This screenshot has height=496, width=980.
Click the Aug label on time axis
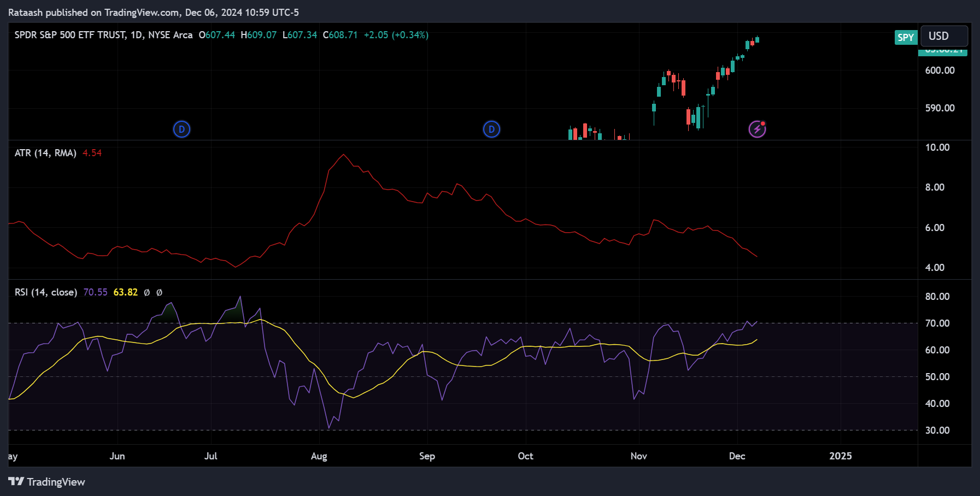pos(319,456)
